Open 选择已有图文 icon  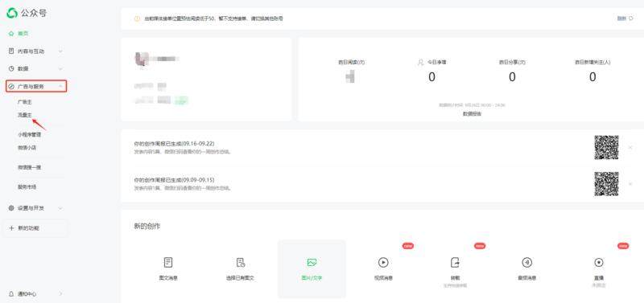[240, 262]
